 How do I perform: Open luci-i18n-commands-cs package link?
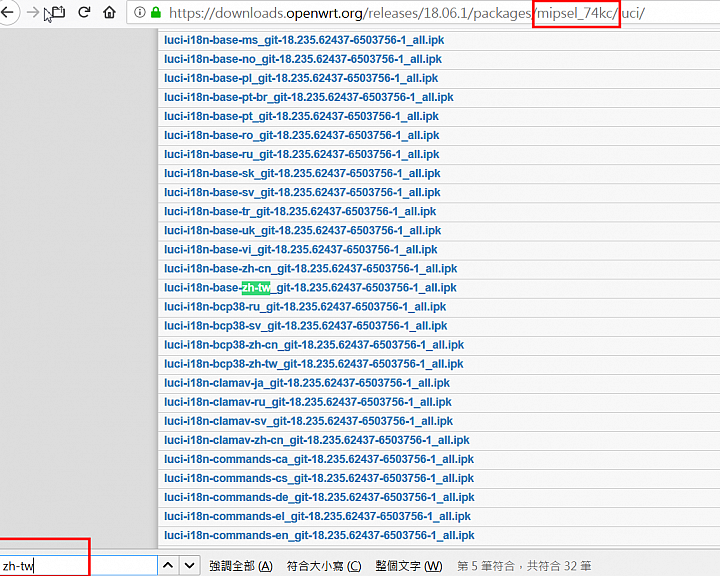click(x=319, y=479)
